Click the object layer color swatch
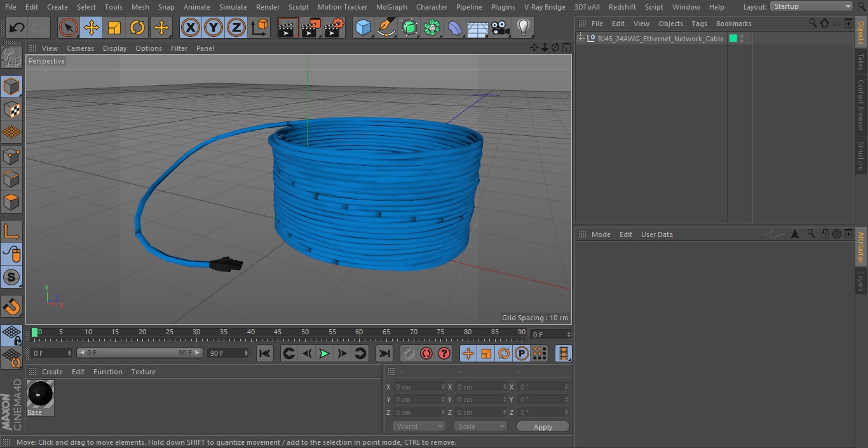This screenshot has width=868, height=448. pyautogui.click(x=733, y=39)
